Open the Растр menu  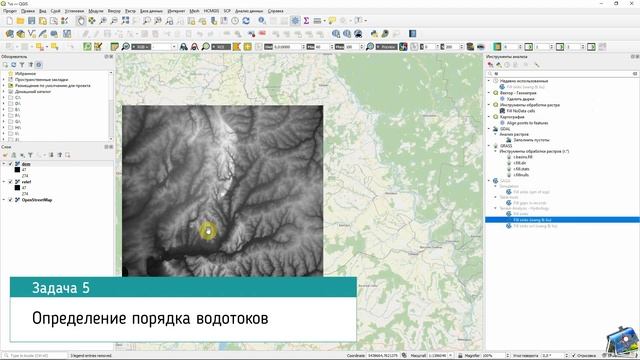tap(130, 11)
